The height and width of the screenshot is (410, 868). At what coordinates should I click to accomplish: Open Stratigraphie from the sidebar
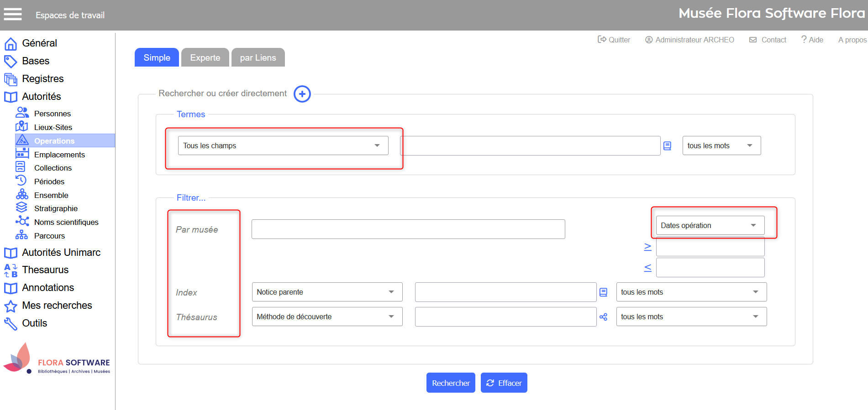[56, 208]
